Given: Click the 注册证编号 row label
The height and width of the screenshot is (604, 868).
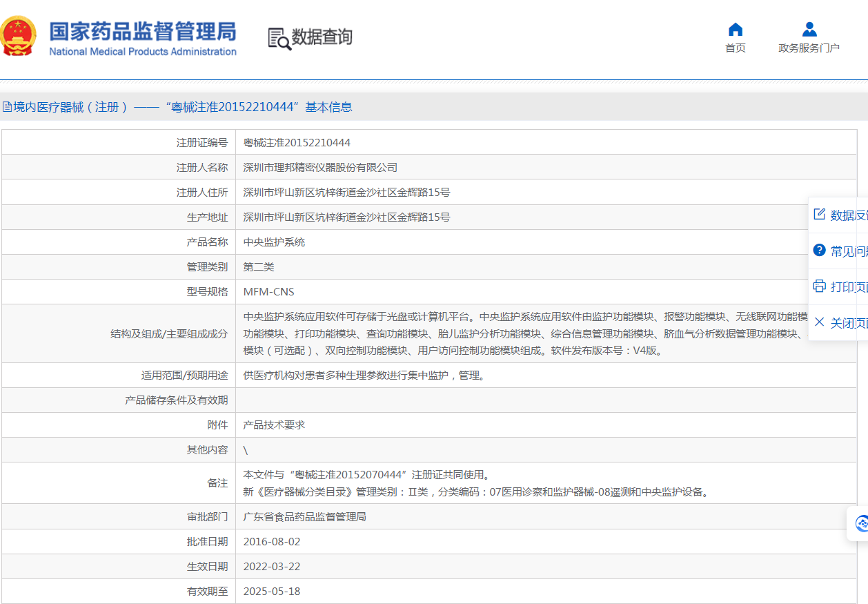Looking at the screenshot, I should 202,143.
